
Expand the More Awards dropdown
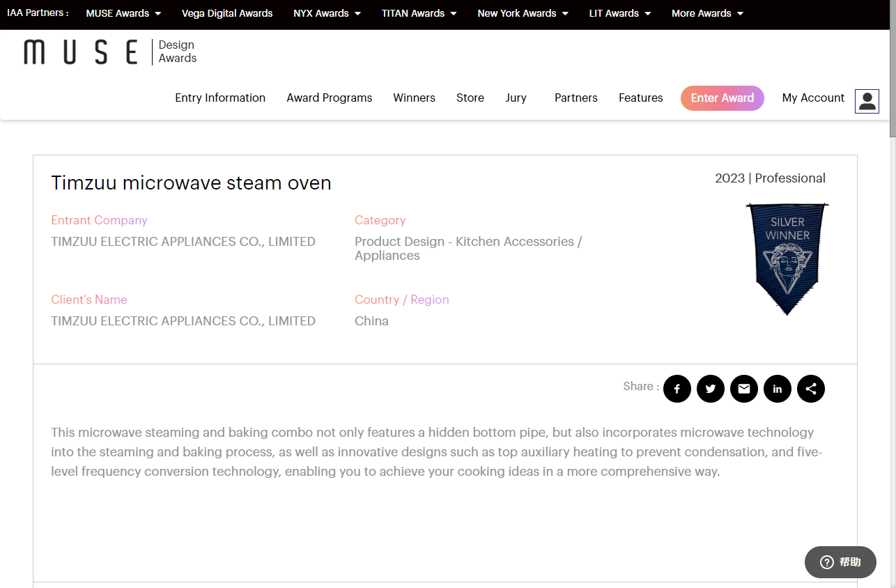point(707,13)
